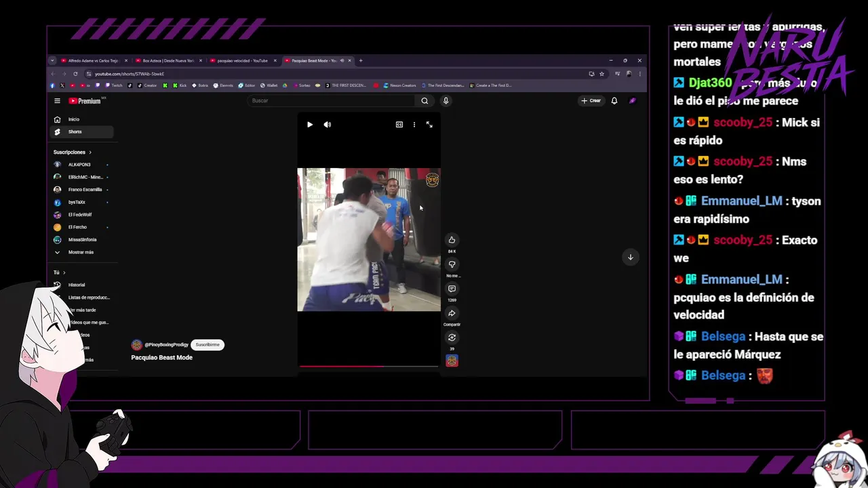This screenshot has width=868, height=488.
Task: Open the Chrome three-dot menu
Action: pyautogui.click(x=639, y=74)
